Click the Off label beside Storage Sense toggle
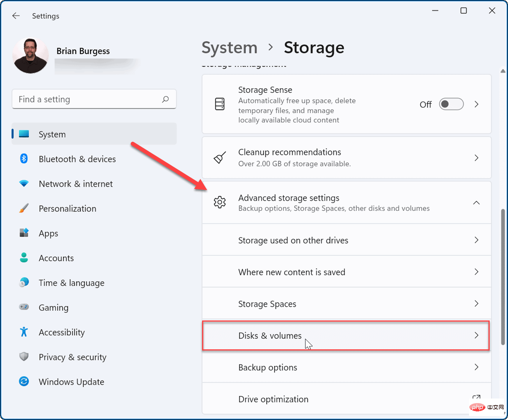 pyautogui.click(x=426, y=105)
